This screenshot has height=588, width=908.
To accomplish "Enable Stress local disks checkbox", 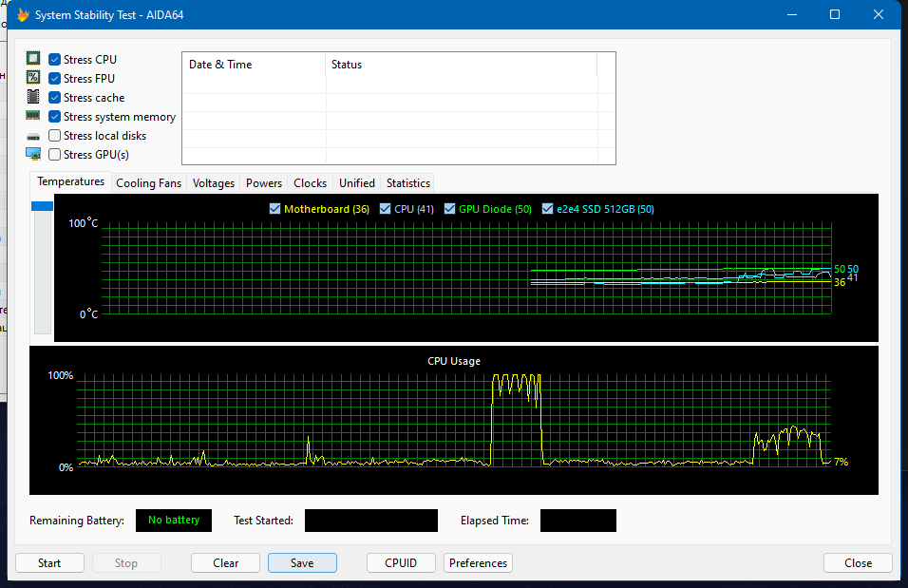I will point(54,136).
